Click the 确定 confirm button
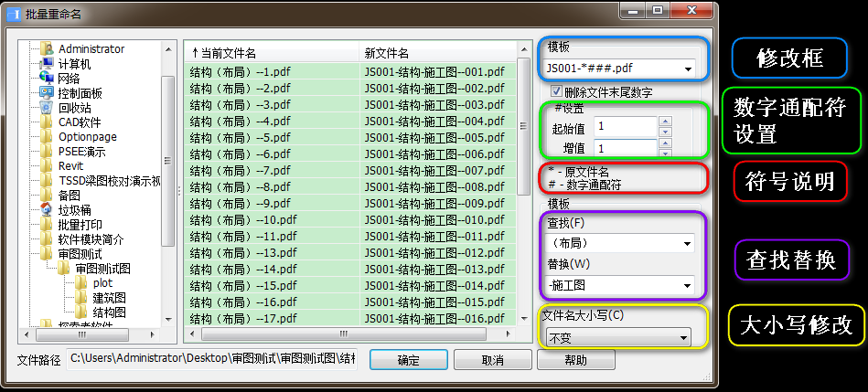This screenshot has width=868, height=392. click(x=408, y=361)
